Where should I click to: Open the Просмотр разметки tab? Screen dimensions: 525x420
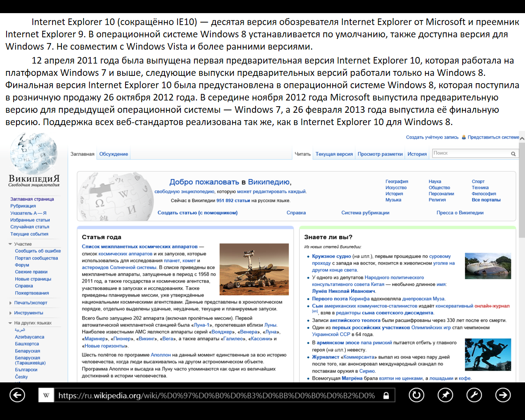380,154
